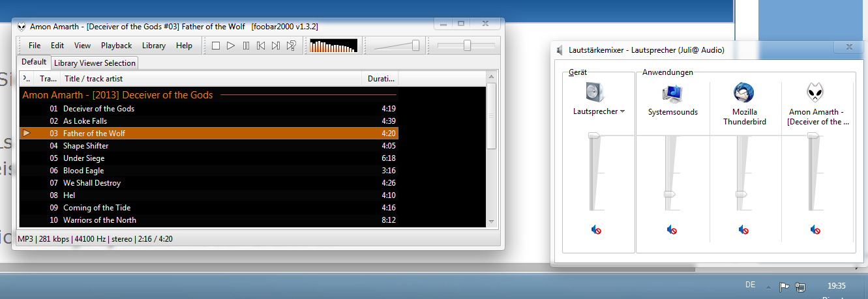
Task: Open the Playback menu
Action: (116, 46)
